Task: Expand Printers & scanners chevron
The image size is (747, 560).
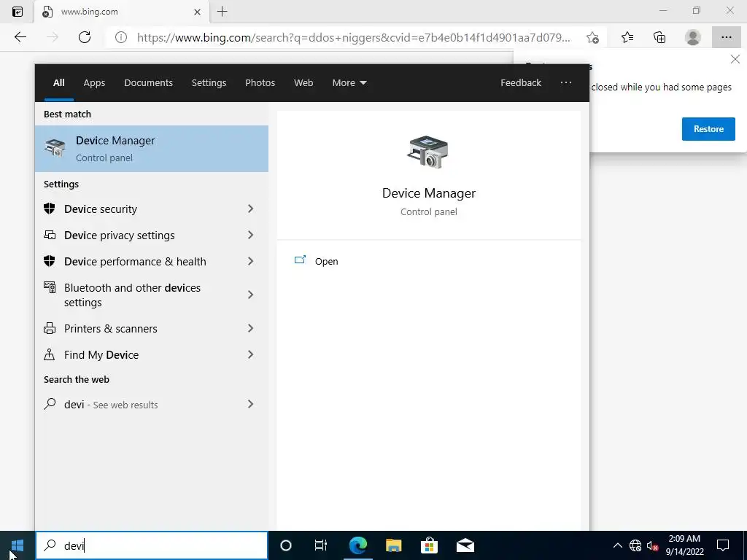Action: pyautogui.click(x=251, y=328)
